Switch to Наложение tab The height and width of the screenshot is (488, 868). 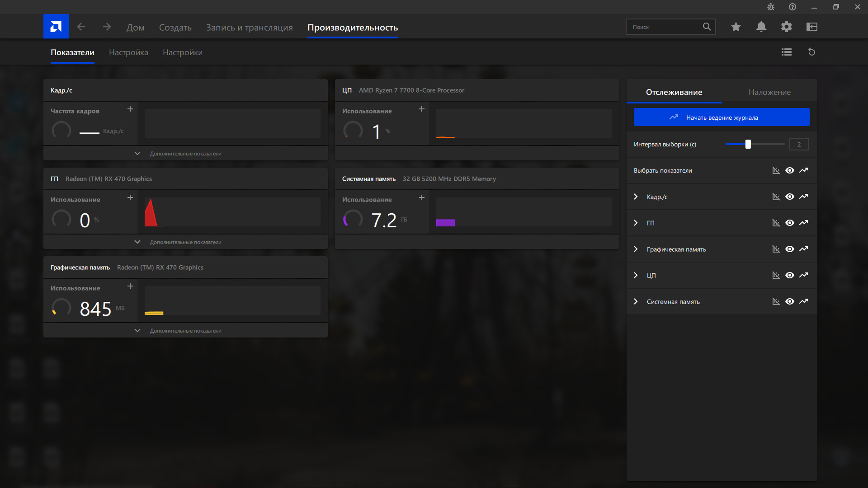[769, 92]
